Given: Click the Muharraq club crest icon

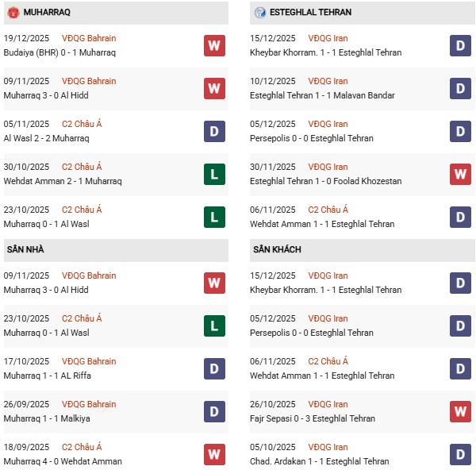Looking at the screenshot, I should pos(13,13).
